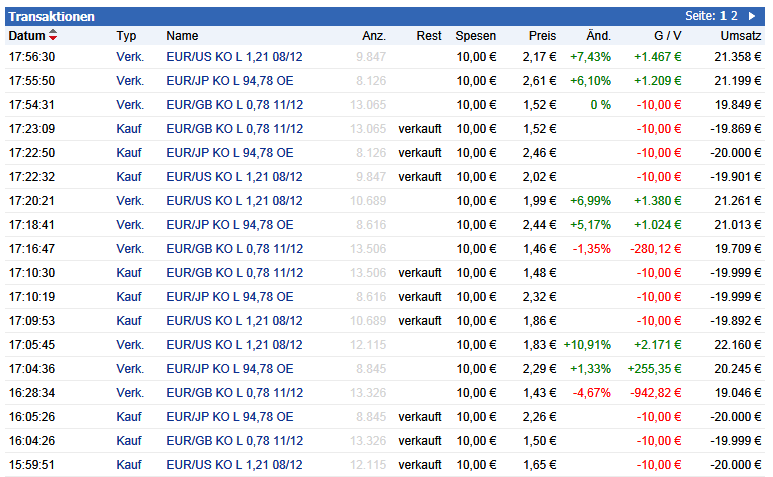Select the -1,35% change value

tap(592, 249)
